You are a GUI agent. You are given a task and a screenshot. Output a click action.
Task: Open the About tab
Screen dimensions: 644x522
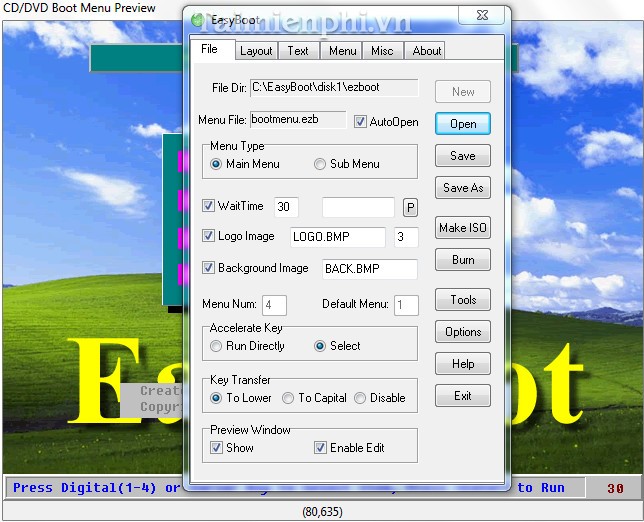pos(427,51)
